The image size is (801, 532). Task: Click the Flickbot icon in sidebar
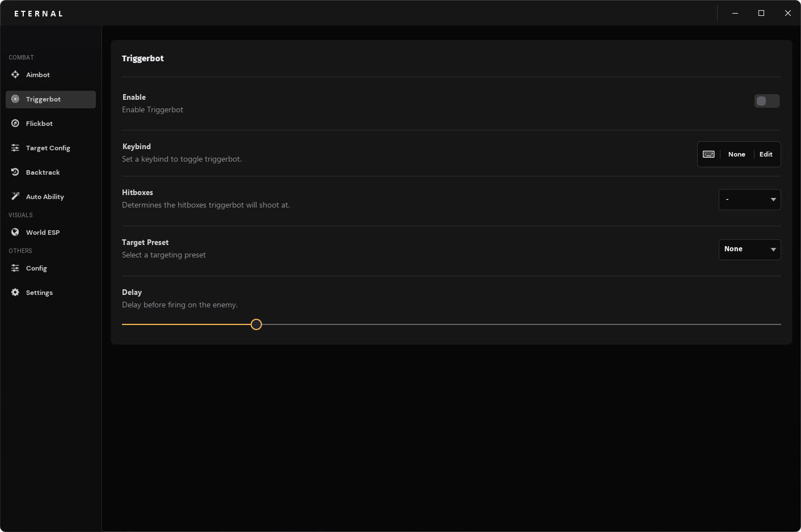(x=15, y=124)
